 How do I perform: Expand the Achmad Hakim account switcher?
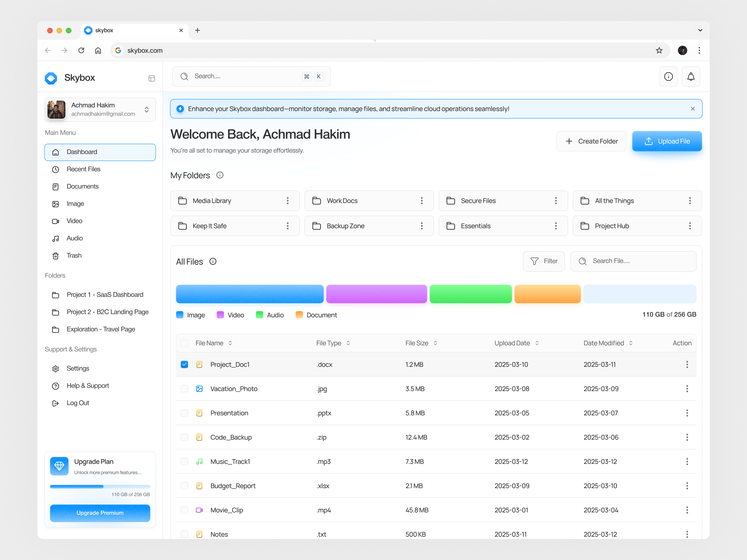click(x=147, y=109)
